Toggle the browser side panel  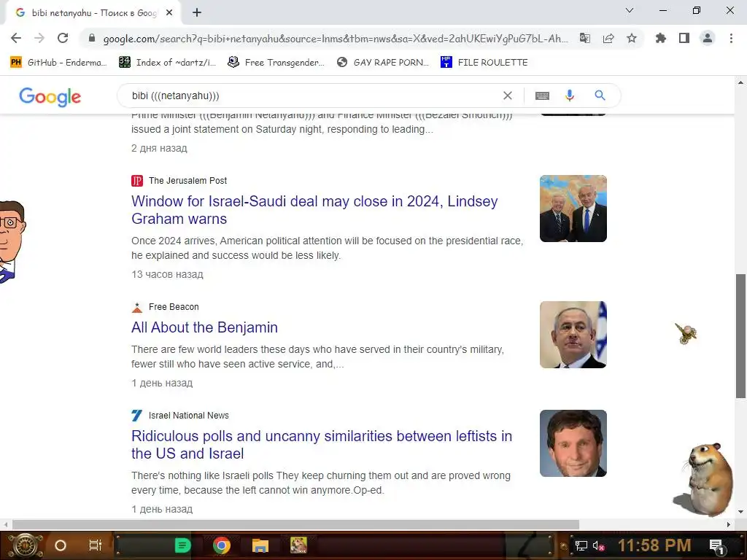(684, 38)
